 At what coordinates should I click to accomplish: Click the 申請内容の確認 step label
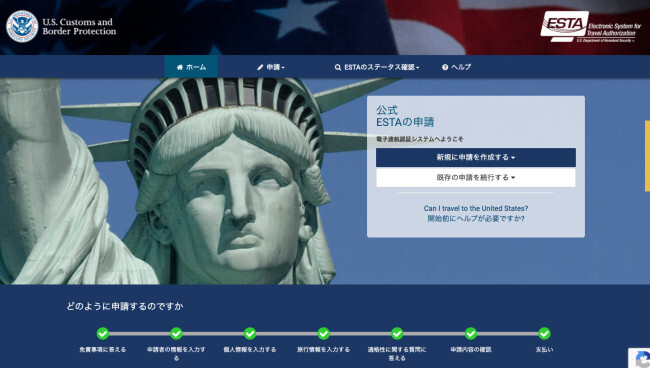click(x=471, y=349)
